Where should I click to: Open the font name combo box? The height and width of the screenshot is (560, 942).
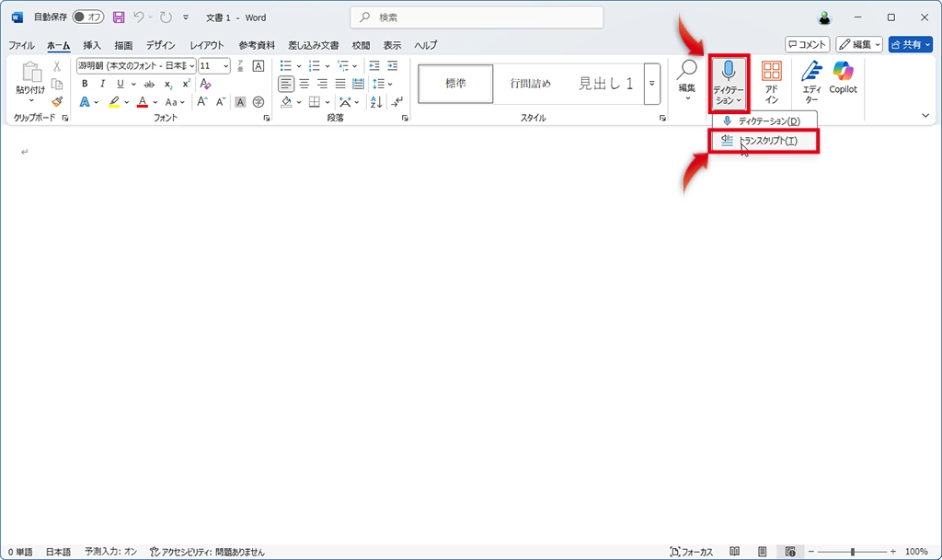(135, 66)
